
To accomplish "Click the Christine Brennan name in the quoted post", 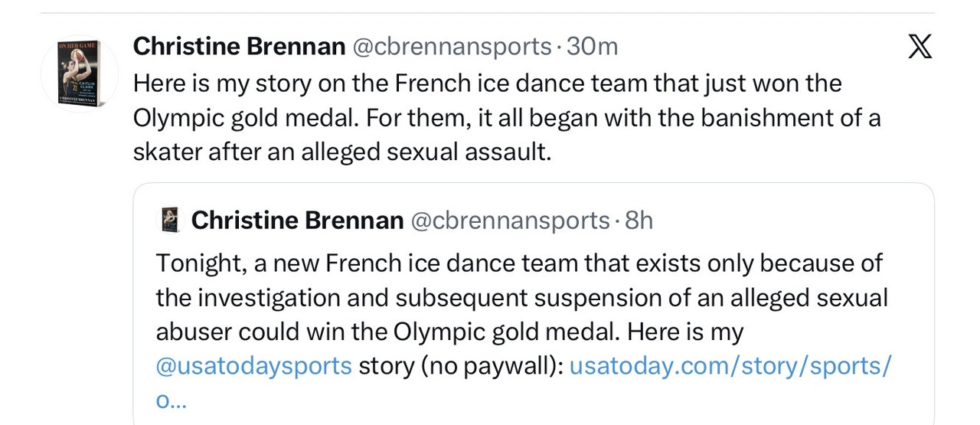I will [297, 221].
